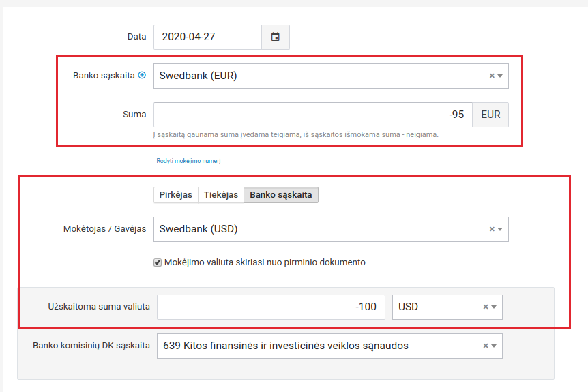Clear the Swedbank (EUR) selection with x
Image resolution: width=588 pixels, height=392 pixels.
click(x=491, y=76)
